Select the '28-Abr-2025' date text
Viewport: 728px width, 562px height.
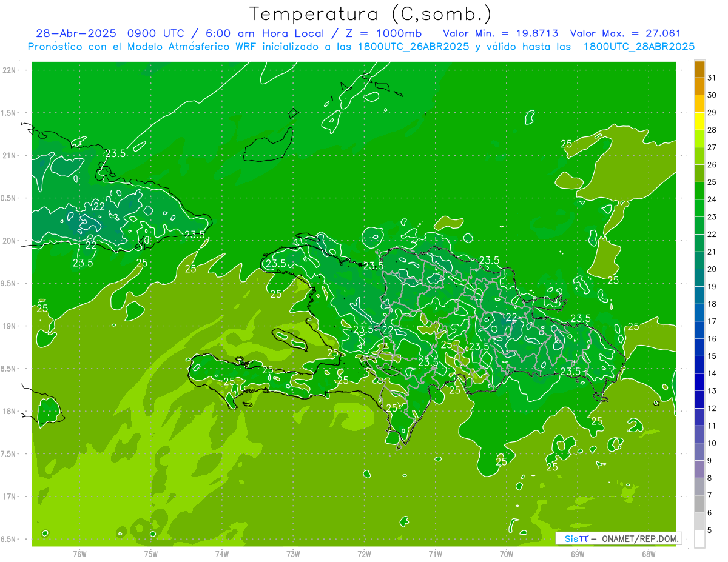coord(76,33)
